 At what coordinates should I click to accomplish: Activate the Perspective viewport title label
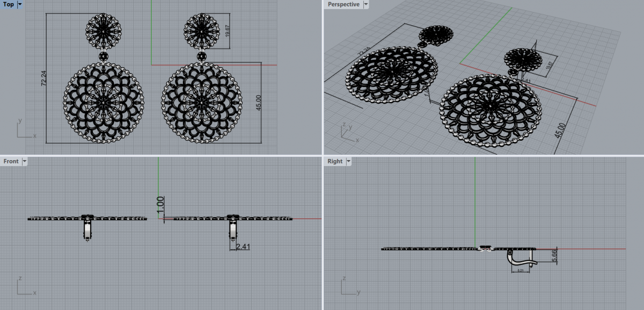343,4
